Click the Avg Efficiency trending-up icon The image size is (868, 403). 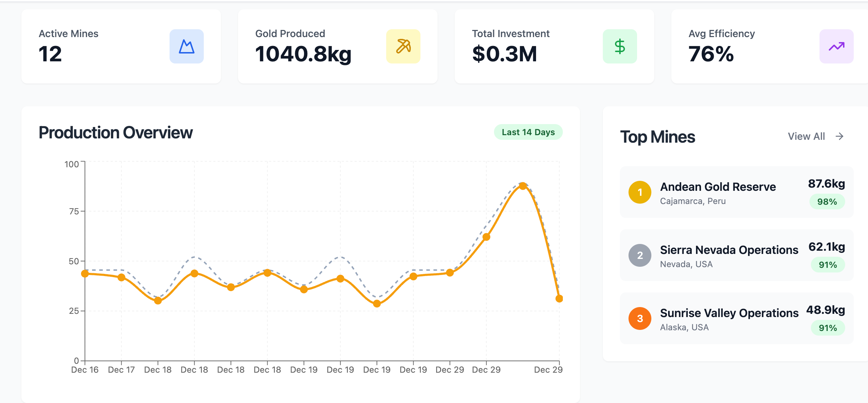pyautogui.click(x=837, y=46)
